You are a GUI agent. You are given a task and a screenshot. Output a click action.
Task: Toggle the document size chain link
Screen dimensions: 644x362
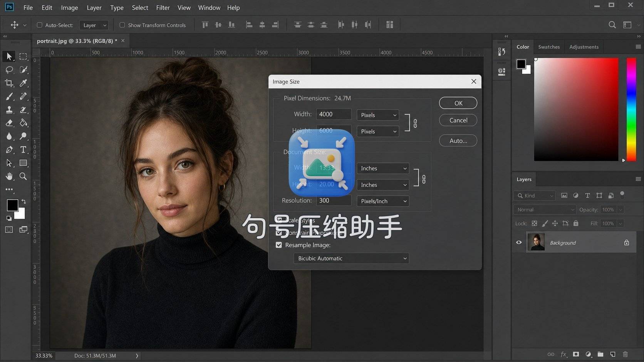[x=424, y=179]
